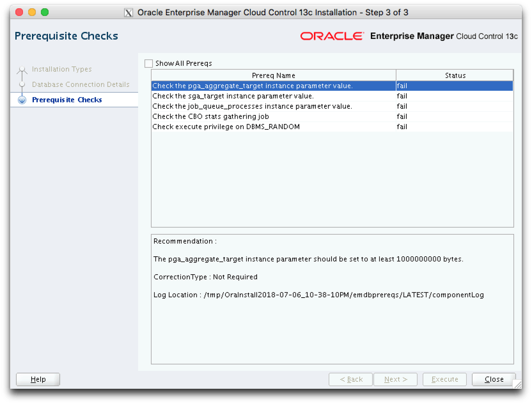This screenshot has height=404, width=532.
Task: Click the Installation Types step node icon
Action: click(x=22, y=69)
